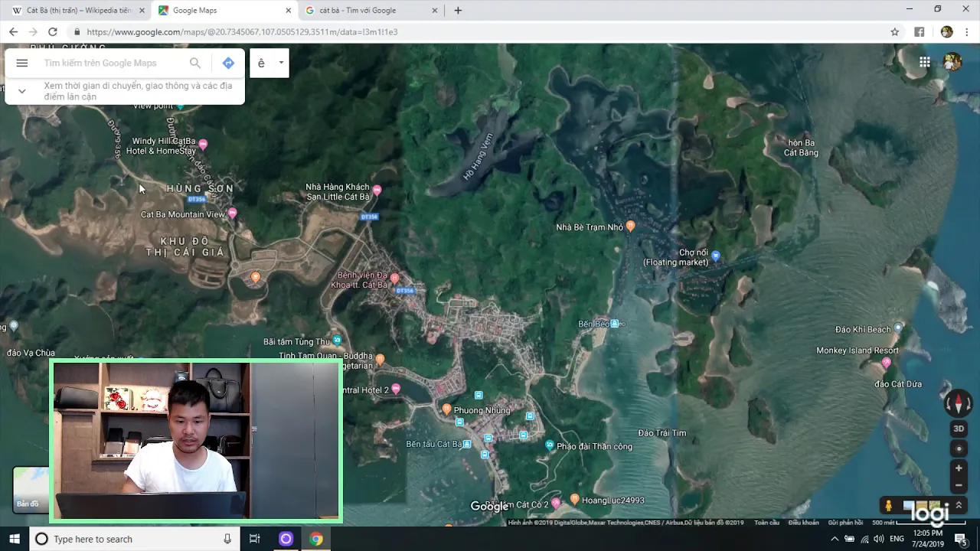Open Windows Task View

[x=255, y=539]
